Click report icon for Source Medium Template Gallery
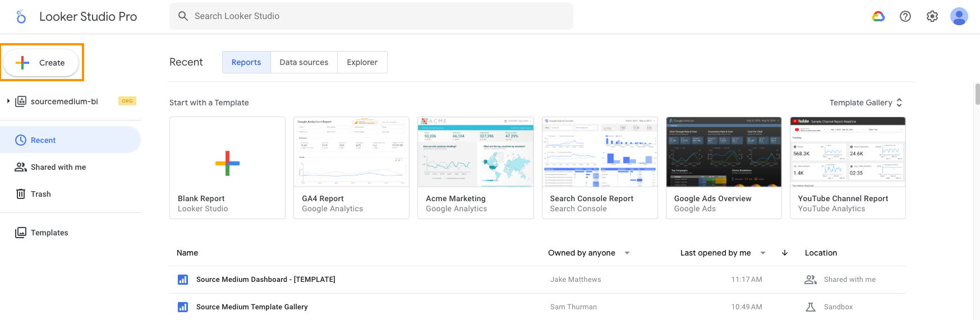980x320 pixels. (183, 307)
